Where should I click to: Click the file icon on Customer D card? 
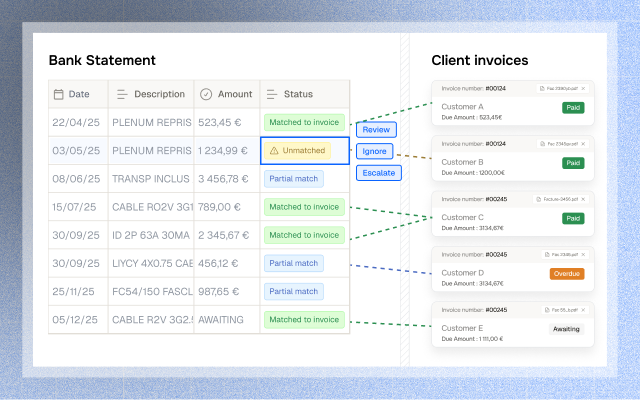tap(547, 255)
